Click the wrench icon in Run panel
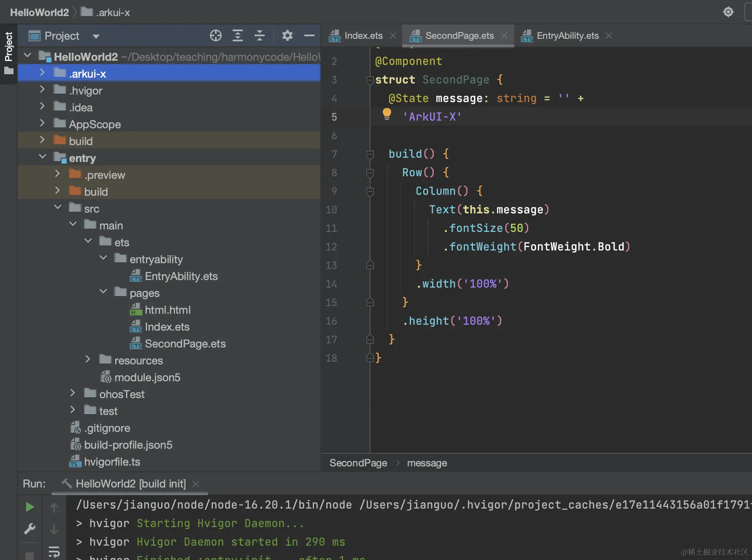Screen dimensions: 752x560 pyautogui.click(x=30, y=529)
